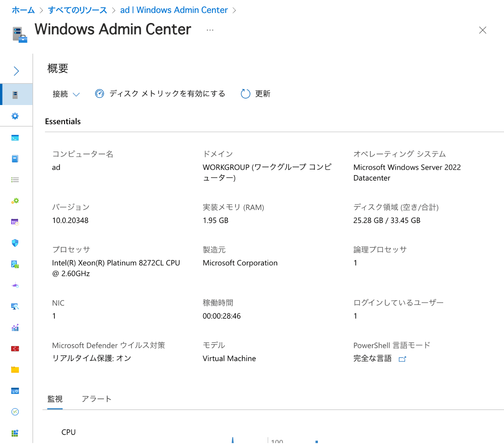Click the Windows Admin Center header icon
The image size is (504, 446).
[x=20, y=35]
